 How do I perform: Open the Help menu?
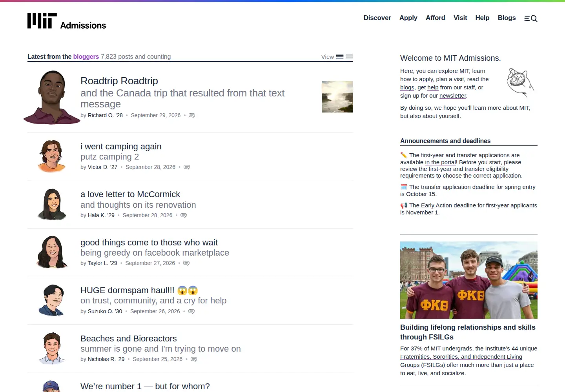coord(482,18)
